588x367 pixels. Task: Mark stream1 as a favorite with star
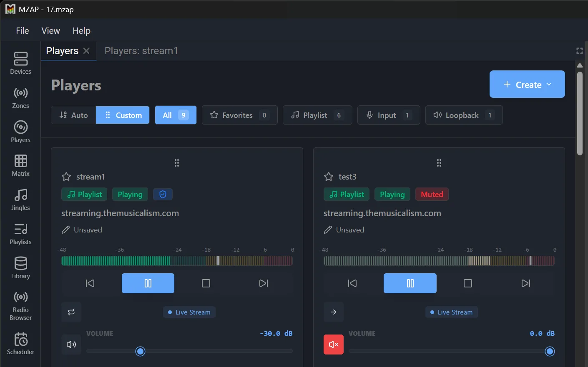point(66,177)
